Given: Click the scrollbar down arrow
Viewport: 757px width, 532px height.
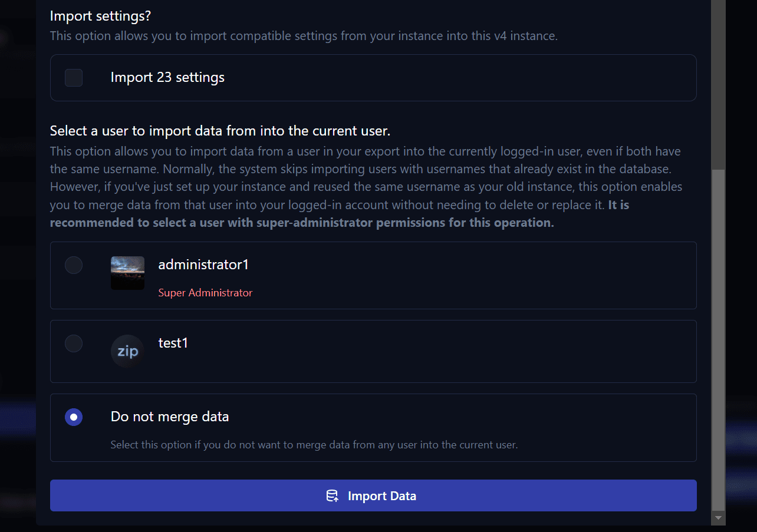Looking at the screenshot, I should (x=718, y=518).
